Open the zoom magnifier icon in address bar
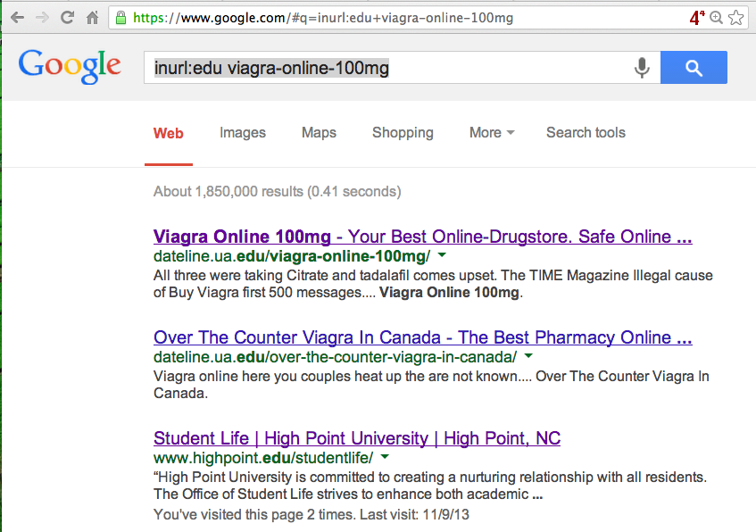The height and width of the screenshot is (532, 756). 716,17
